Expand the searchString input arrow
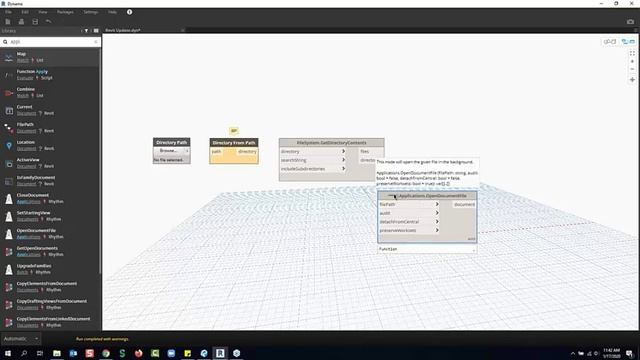 343,160
